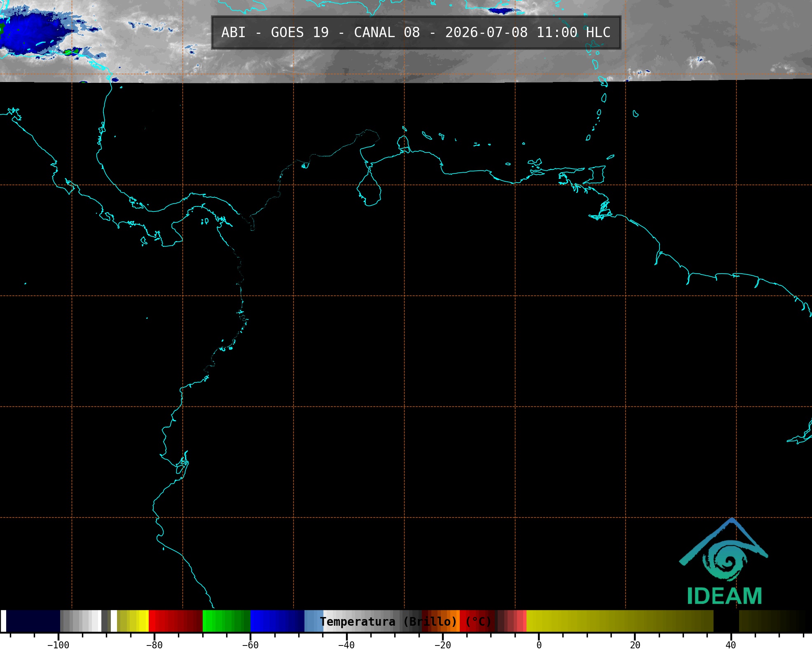Viewport: 812px width, 650px height.
Task: Click the -100 tick label on colorbar
Action: [58, 645]
